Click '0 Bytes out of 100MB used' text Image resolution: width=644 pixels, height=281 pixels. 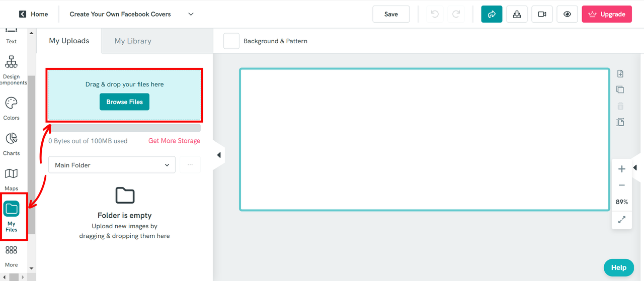[x=88, y=141]
